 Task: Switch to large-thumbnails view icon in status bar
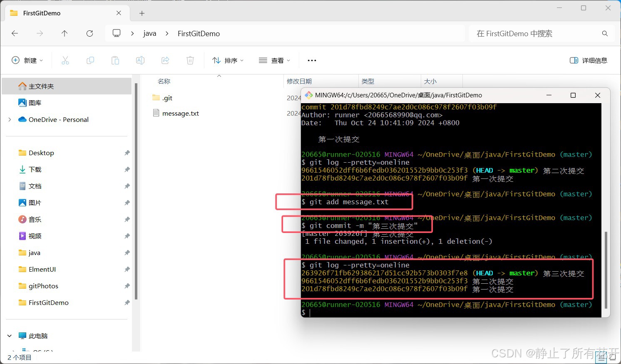[x=613, y=357]
